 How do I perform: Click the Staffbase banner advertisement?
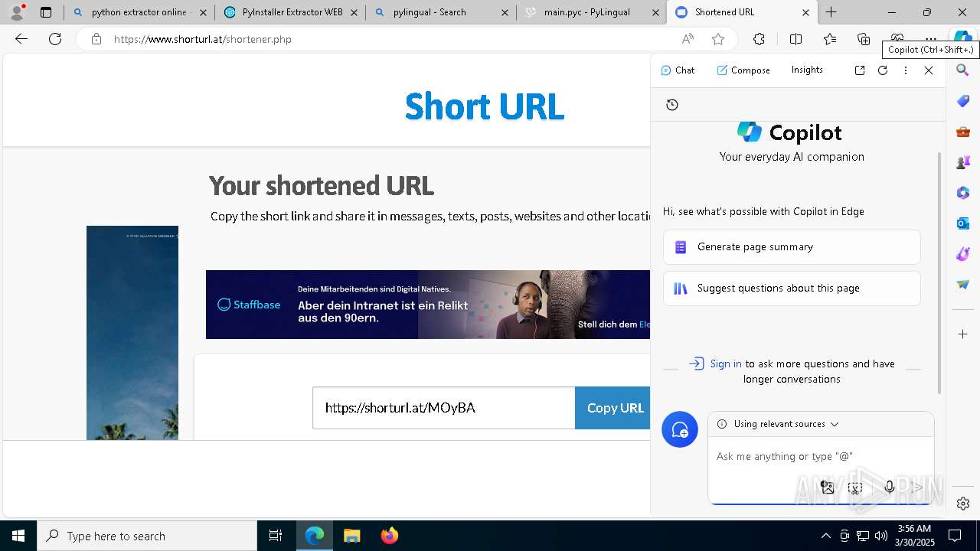[x=428, y=305]
